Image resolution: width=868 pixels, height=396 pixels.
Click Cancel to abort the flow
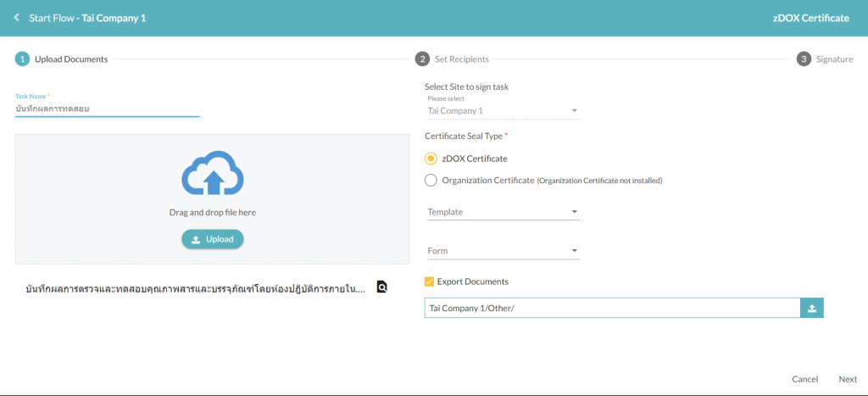pyautogui.click(x=804, y=379)
